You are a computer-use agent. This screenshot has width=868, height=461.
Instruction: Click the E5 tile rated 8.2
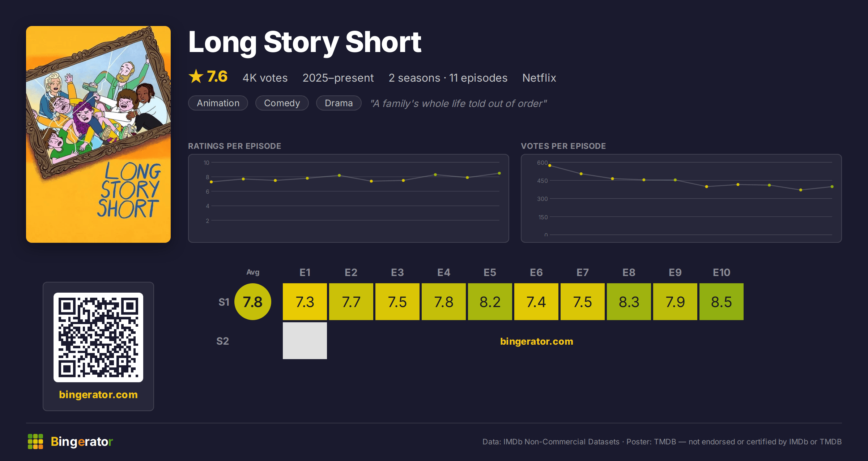(x=490, y=302)
